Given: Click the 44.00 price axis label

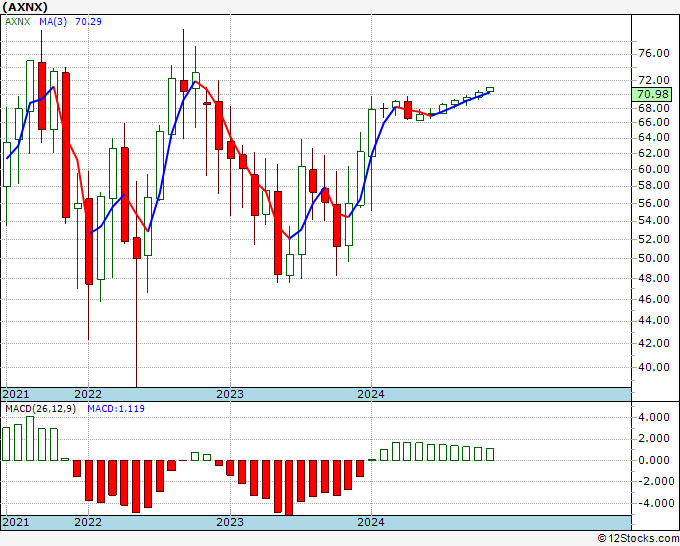Looking at the screenshot, I should [654, 320].
